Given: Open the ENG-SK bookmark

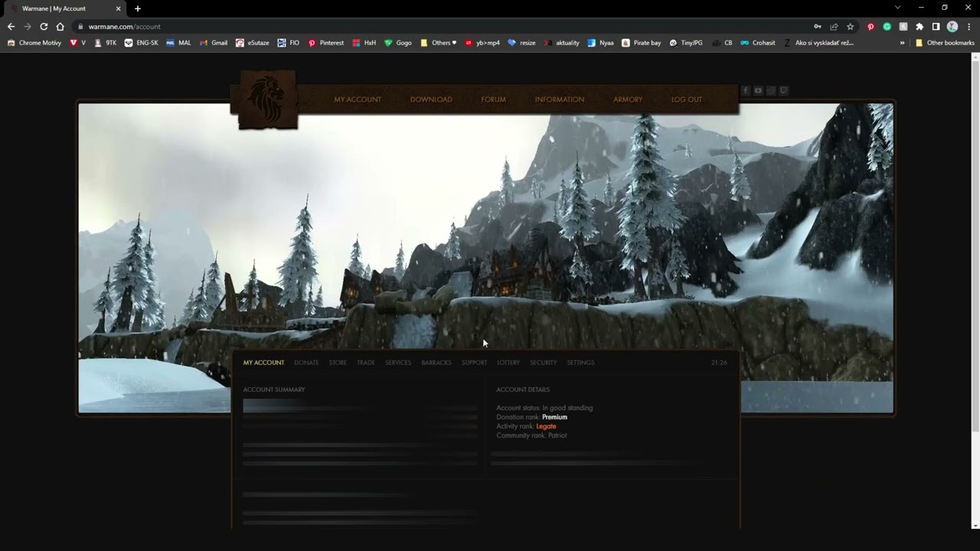Looking at the screenshot, I should point(141,43).
